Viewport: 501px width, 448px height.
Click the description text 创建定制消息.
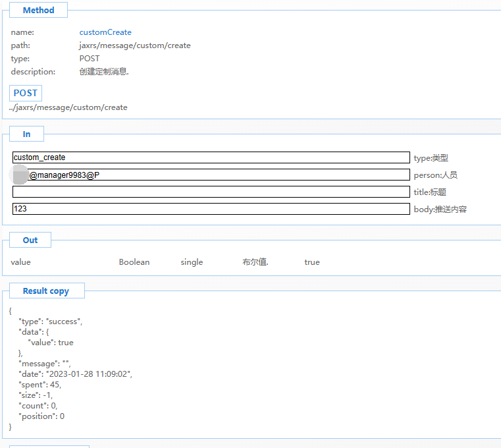(104, 72)
